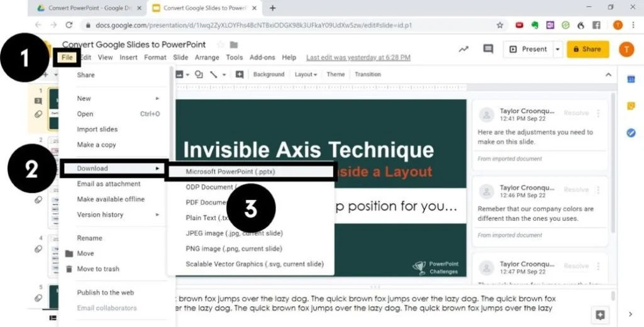
Task: Click the Present button
Action: (x=528, y=49)
